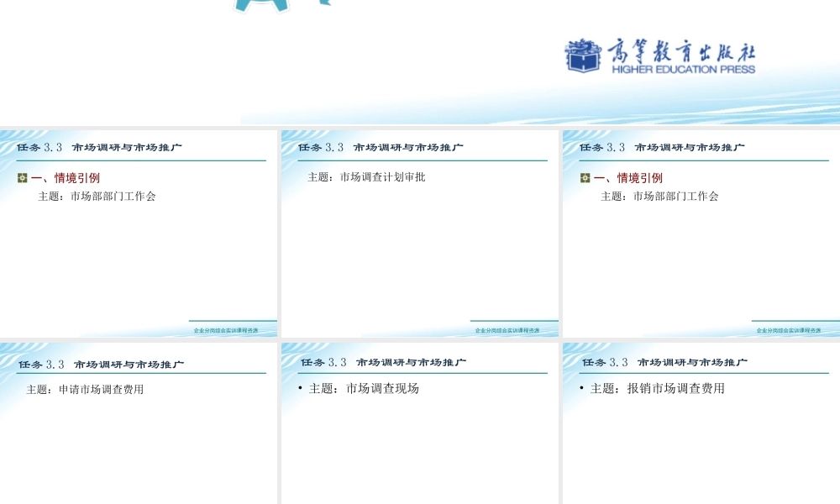Click footer 企业分岗综合实训课程资源 on first slide
This screenshot has height=504, width=840.
click(227, 328)
